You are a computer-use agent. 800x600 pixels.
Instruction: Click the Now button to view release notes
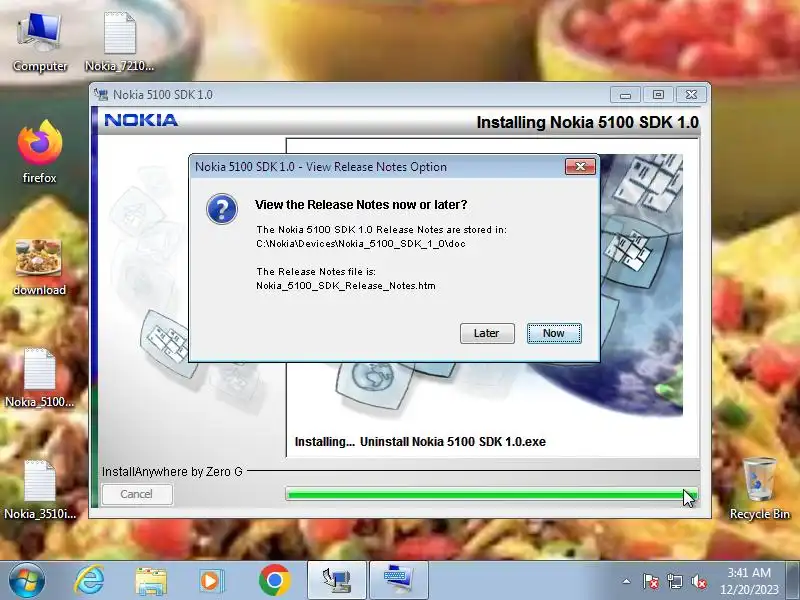click(554, 333)
